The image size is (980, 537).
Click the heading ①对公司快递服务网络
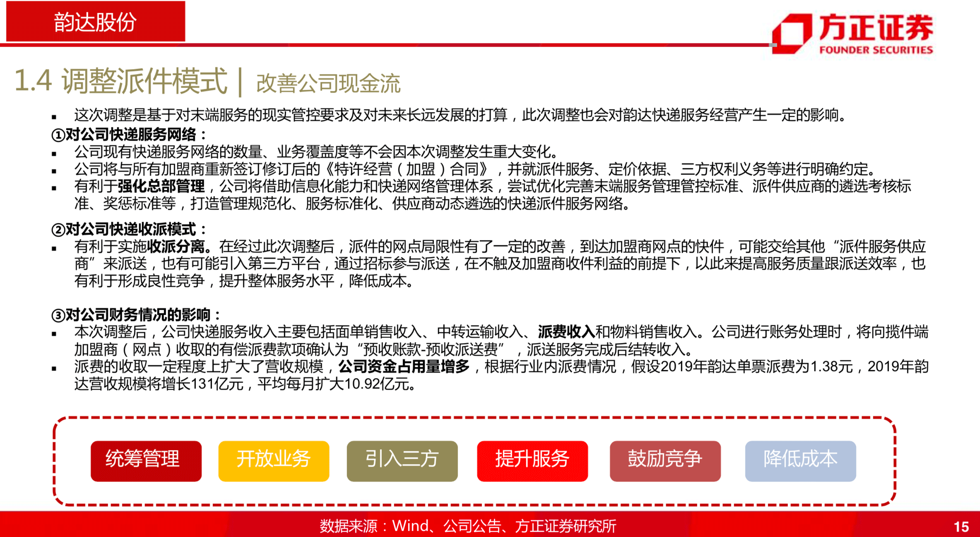pos(128,134)
